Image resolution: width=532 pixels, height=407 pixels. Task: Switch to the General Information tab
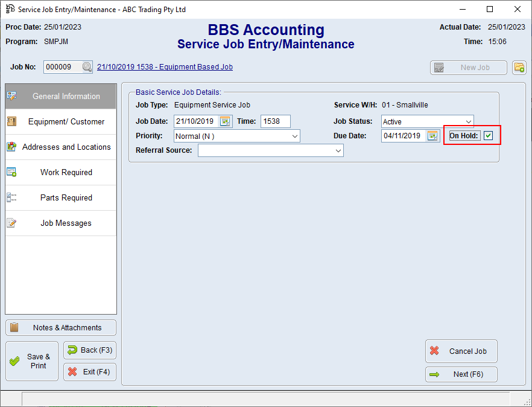click(60, 96)
